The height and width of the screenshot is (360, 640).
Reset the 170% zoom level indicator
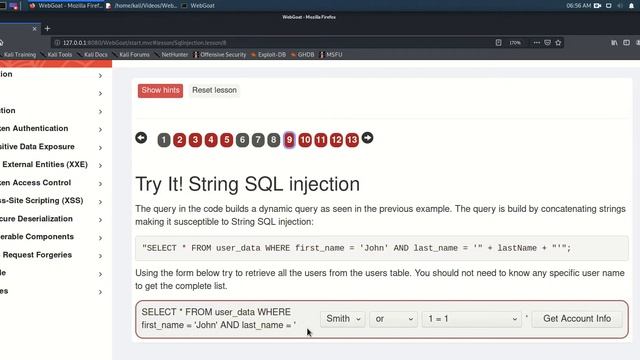click(515, 42)
